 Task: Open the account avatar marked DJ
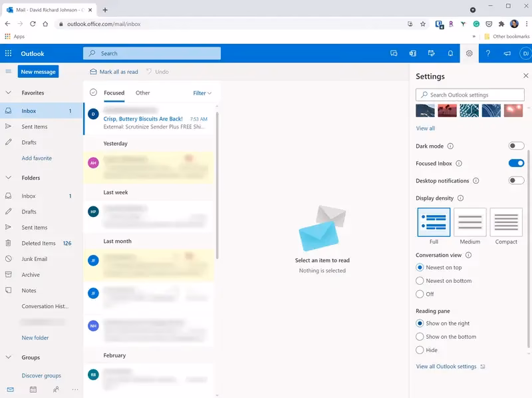[523, 53]
